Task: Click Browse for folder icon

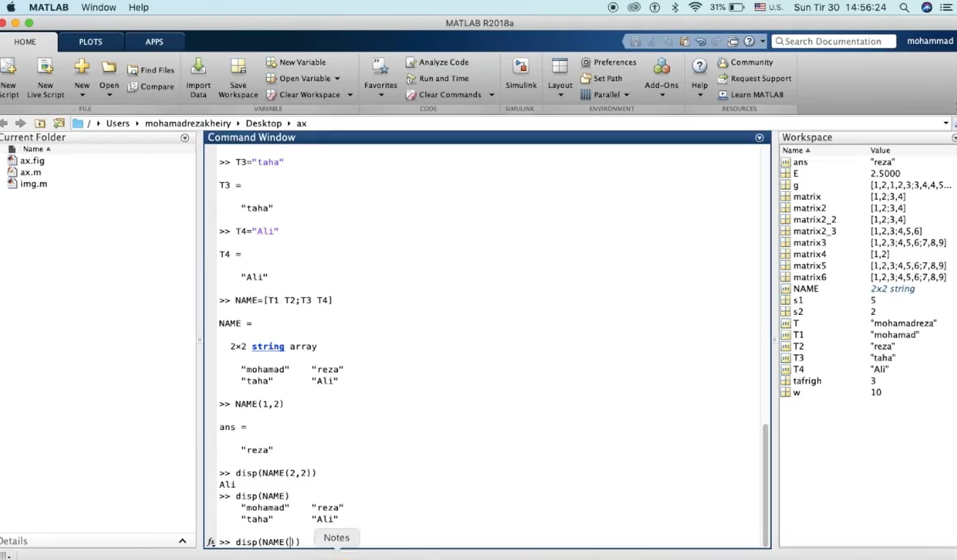Action: [59, 123]
